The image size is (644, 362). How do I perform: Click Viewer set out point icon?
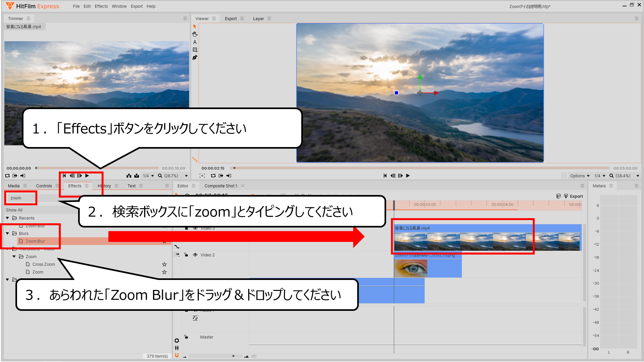(229, 176)
